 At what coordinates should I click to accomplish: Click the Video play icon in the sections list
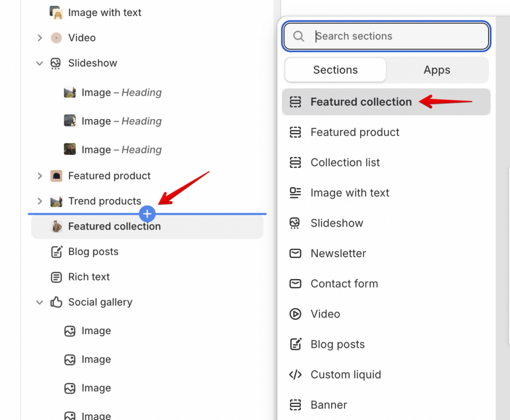(295, 314)
